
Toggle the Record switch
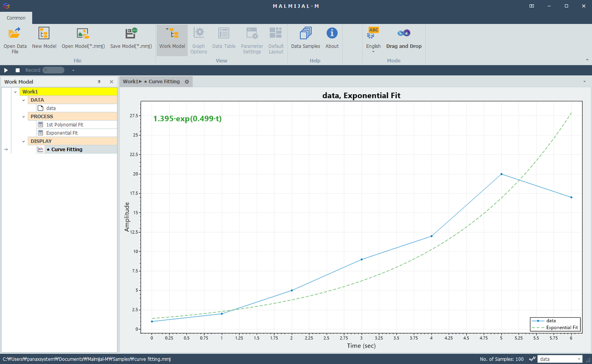53,70
